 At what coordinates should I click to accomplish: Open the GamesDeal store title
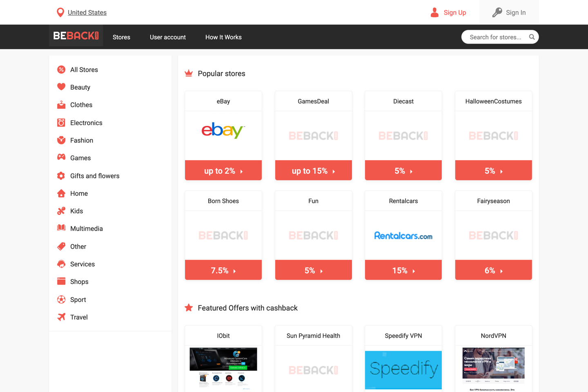pyautogui.click(x=313, y=101)
